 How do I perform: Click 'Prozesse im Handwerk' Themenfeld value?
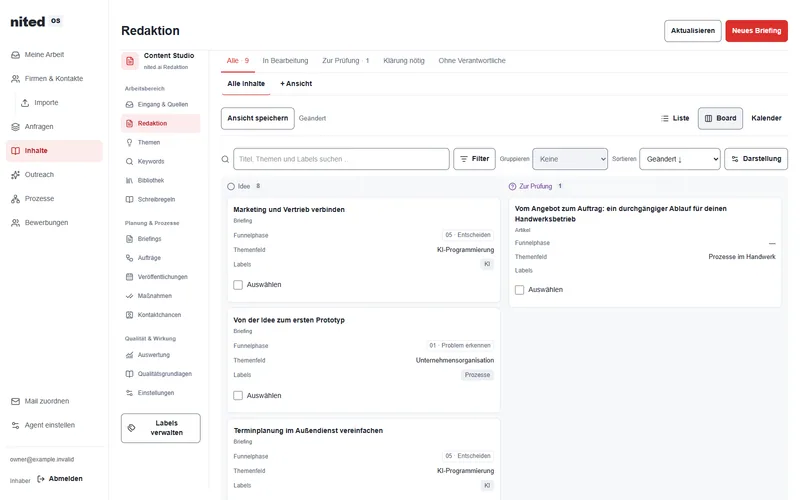pyautogui.click(x=742, y=257)
